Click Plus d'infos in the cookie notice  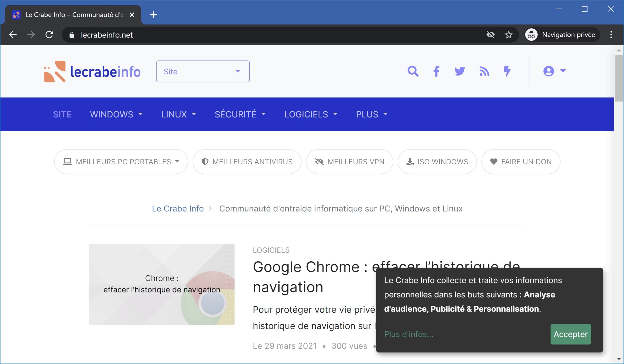[409, 334]
